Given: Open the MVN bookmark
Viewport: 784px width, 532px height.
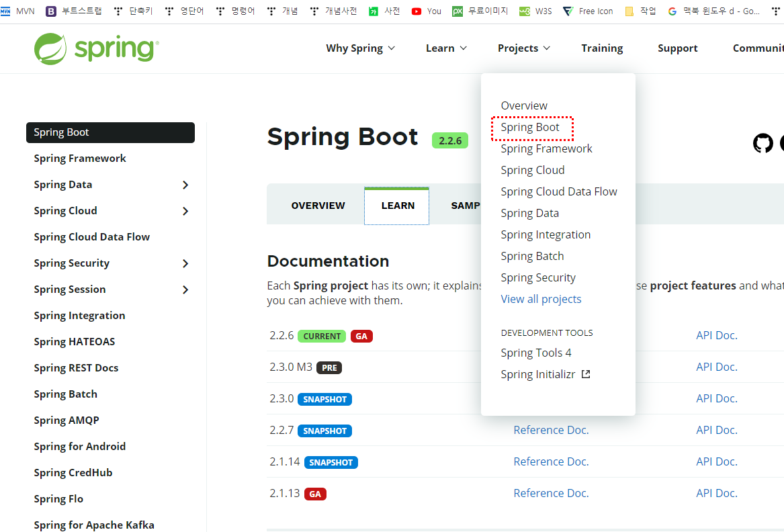Looking at the screenshot, I should coord(18,11).
